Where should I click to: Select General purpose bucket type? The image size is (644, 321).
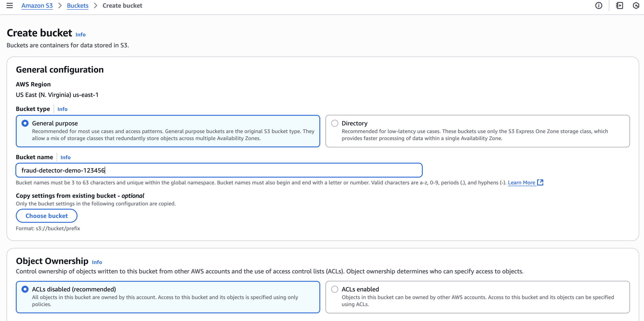click(25, 123)
